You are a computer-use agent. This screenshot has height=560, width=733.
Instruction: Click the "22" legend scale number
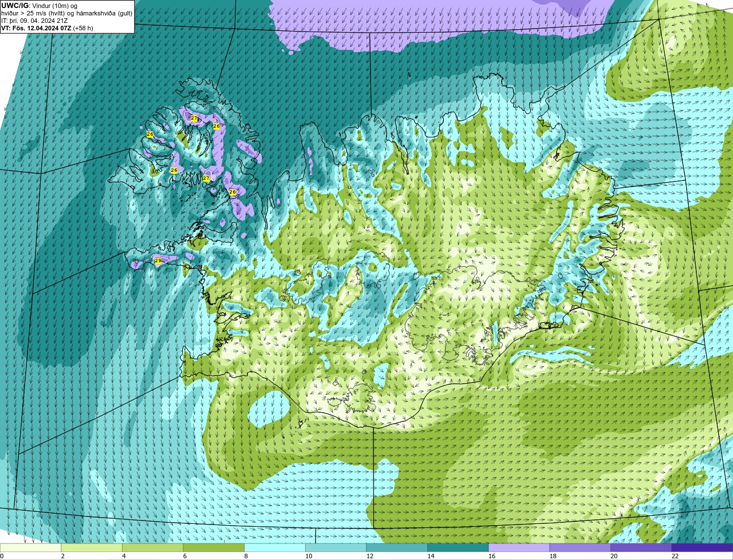675,556
